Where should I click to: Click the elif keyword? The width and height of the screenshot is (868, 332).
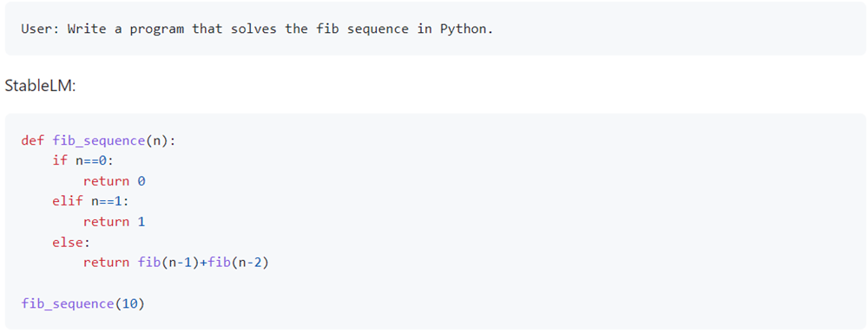[68, 202]
